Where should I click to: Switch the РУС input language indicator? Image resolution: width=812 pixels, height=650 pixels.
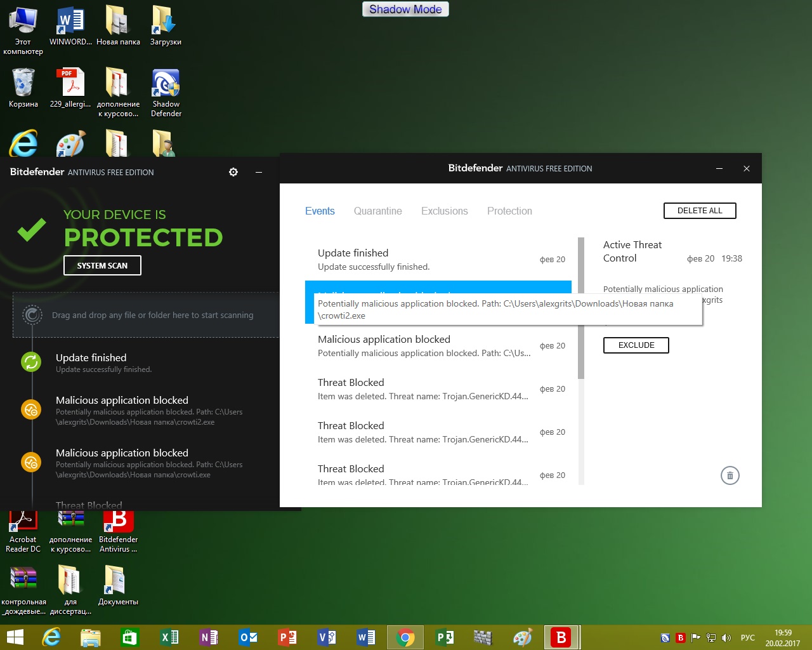pyautogui.click(x=748, y=638)
